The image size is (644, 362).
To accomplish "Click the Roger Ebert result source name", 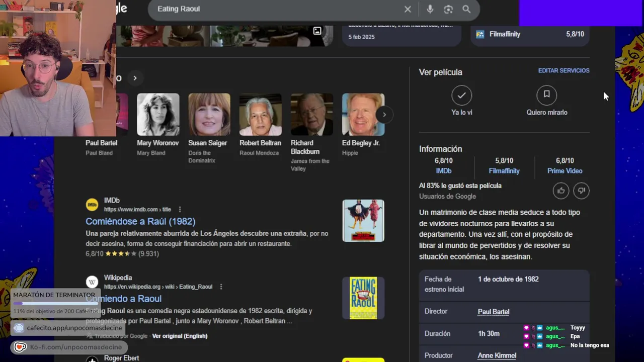I will click(121, 358).
